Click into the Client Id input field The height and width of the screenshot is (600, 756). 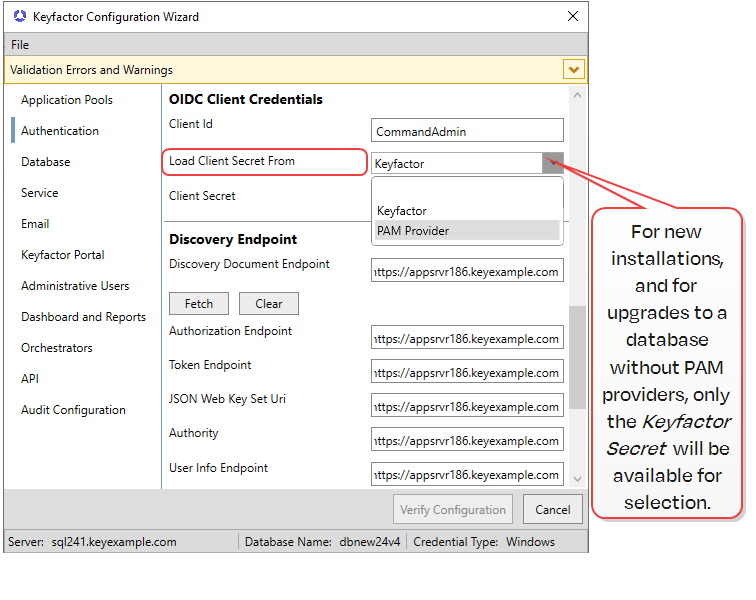point(467,131)
